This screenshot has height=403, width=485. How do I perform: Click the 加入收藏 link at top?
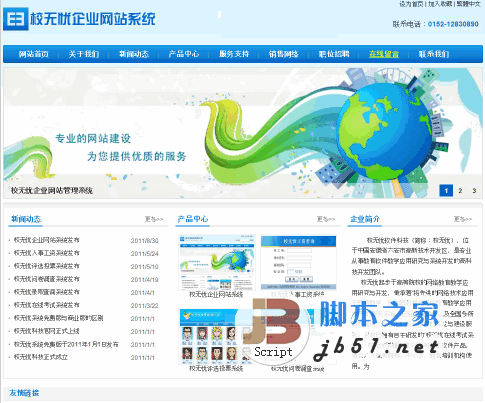tap(440, 4)
